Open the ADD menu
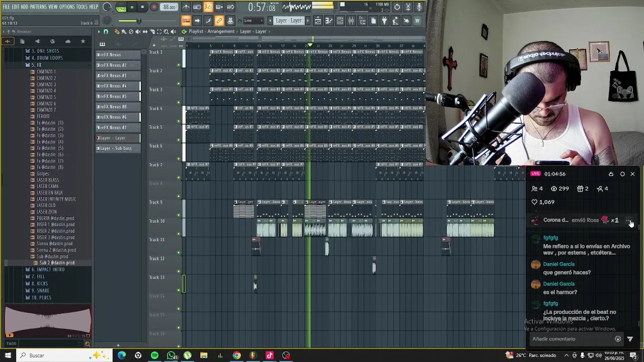The image size is (644, 362). click(24, 7)
